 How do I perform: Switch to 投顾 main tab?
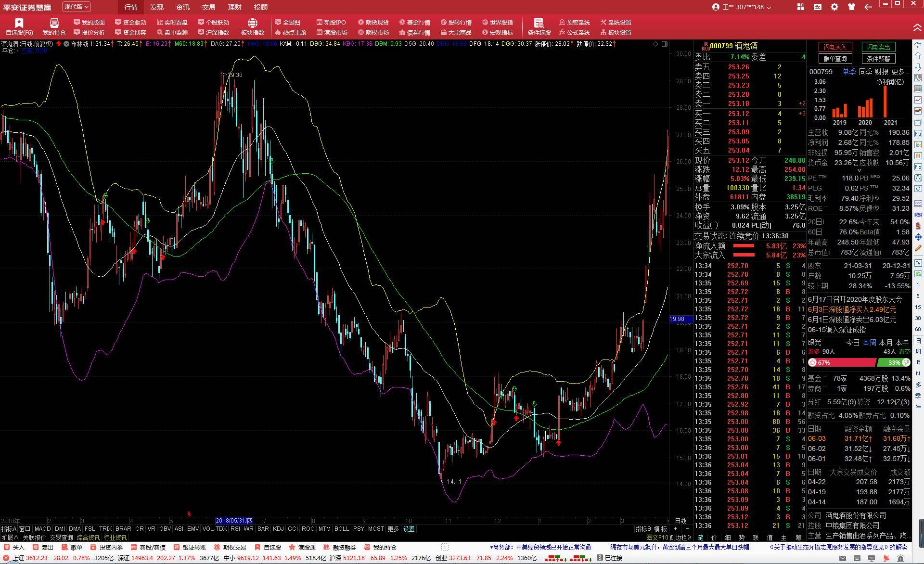(260, 7)
